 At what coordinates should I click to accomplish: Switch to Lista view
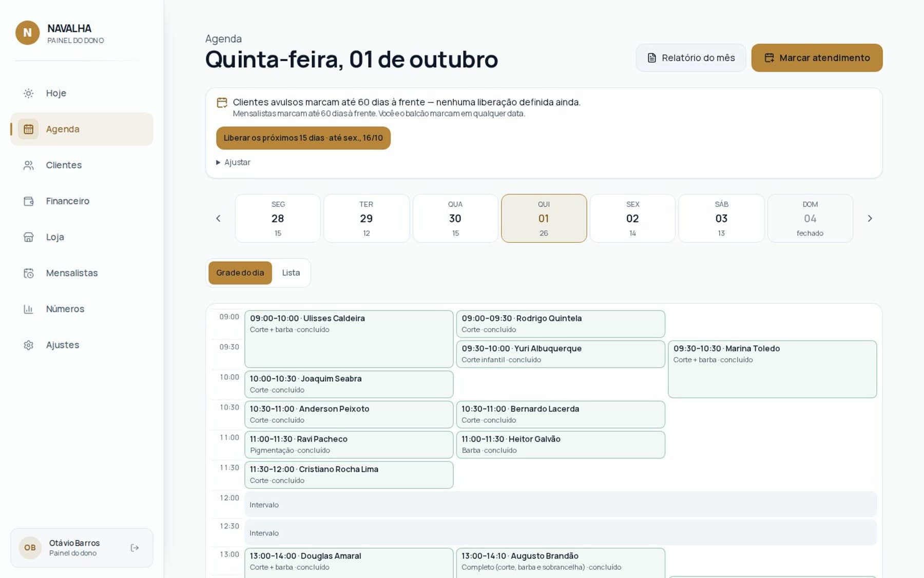click(291, 273)
